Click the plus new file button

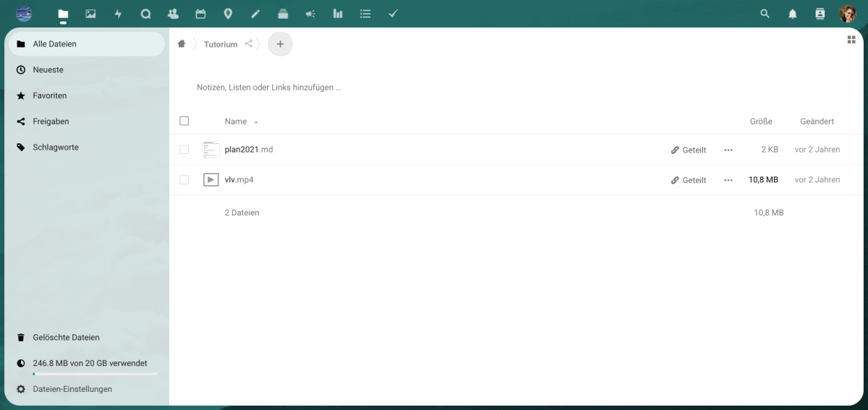pos(281,44)
